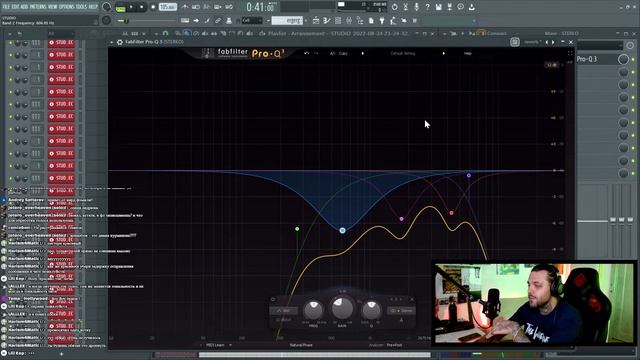
Task: Click the stamp icon in toolbar
Action: point(229,20)
